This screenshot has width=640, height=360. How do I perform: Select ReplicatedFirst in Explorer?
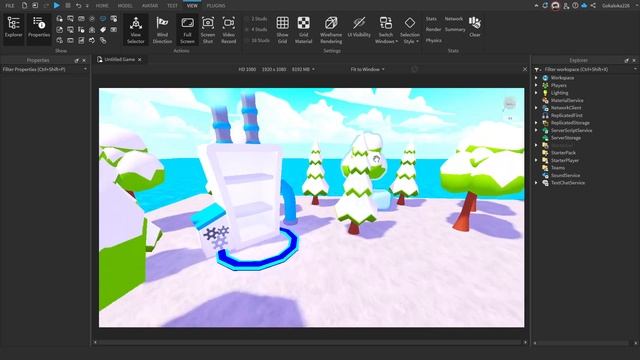click(567, 116)
